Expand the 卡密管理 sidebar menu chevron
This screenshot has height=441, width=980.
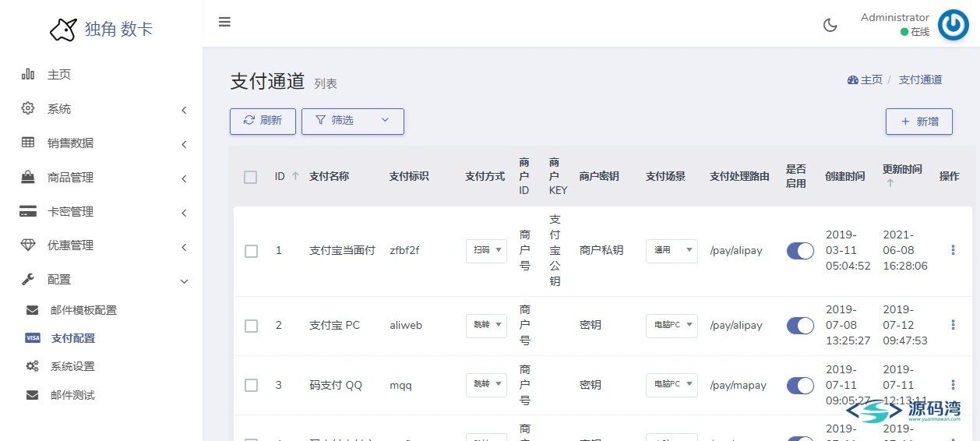click(184, 213)
